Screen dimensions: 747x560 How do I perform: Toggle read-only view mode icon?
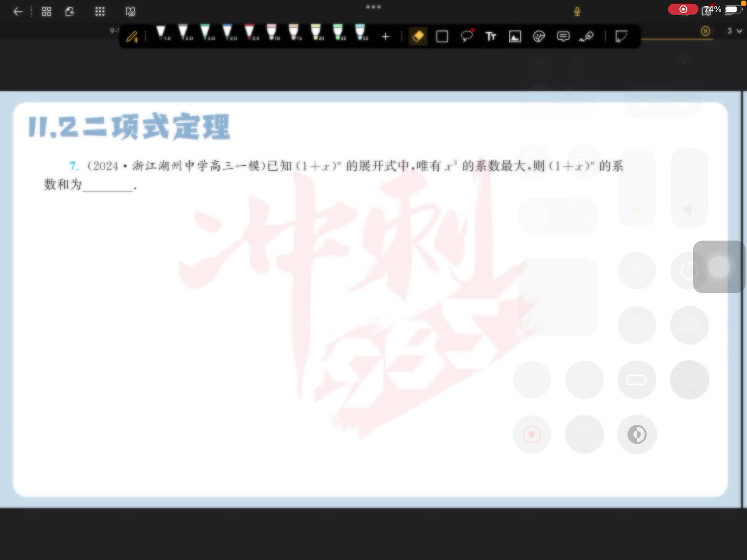coord(130,12)
